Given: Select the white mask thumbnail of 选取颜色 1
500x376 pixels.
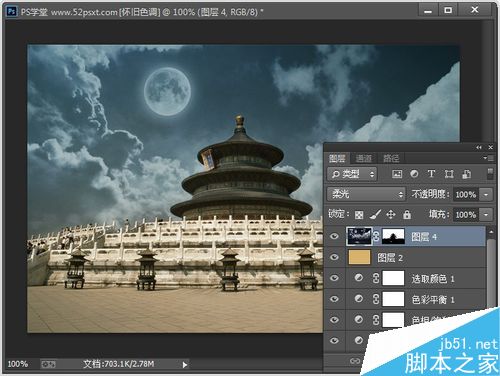Looking at the screenshot, I should pyautogui.click(x=393, y=278).
